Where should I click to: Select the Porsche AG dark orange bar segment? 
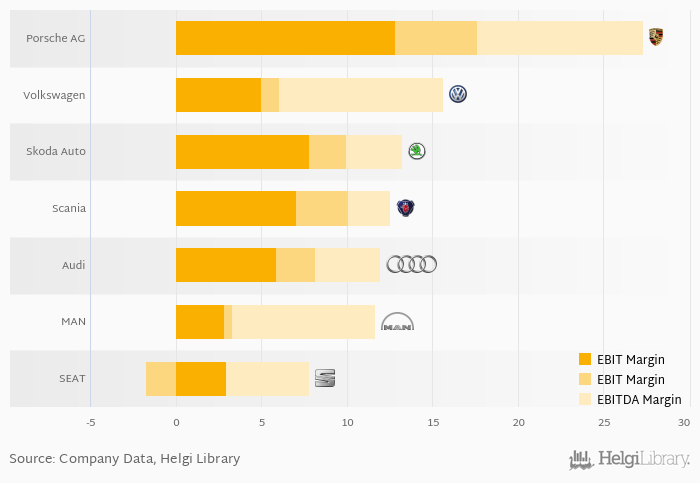coord(285,38)
